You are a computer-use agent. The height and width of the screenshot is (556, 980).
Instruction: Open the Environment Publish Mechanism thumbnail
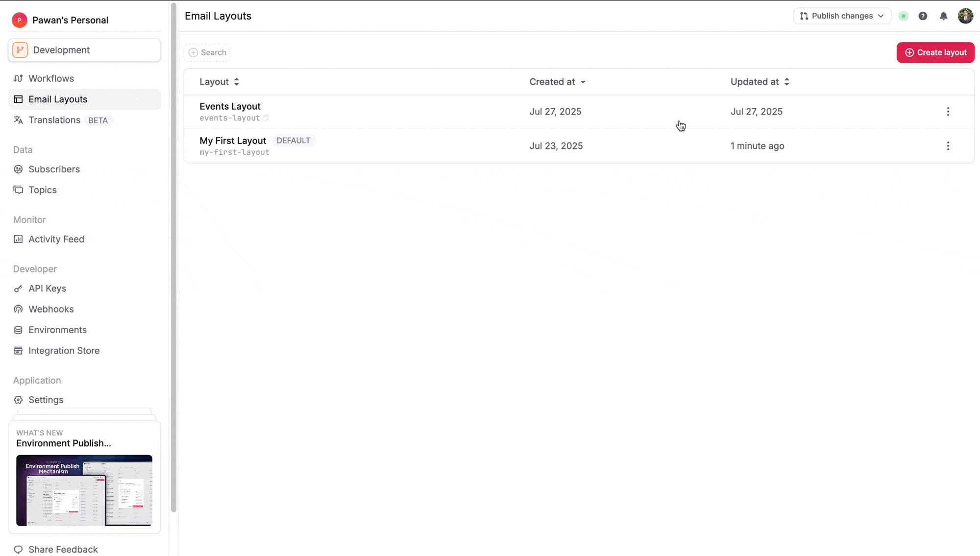tap(84, 490)
